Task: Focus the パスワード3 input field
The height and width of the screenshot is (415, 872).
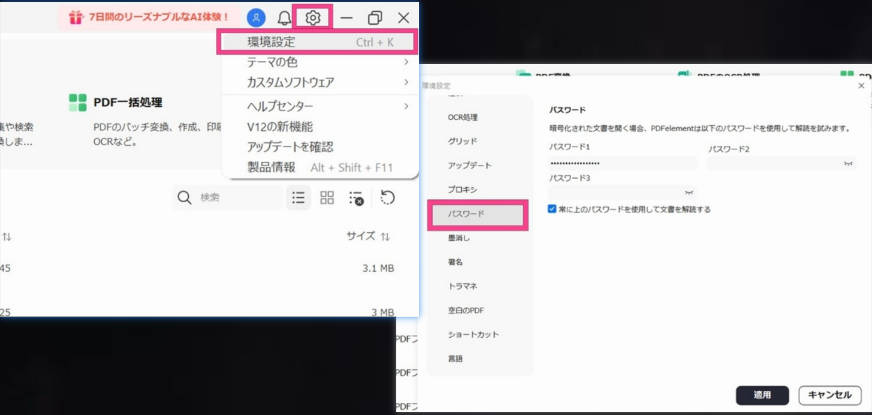Action: pyautogui.click(x=622, y=192)
